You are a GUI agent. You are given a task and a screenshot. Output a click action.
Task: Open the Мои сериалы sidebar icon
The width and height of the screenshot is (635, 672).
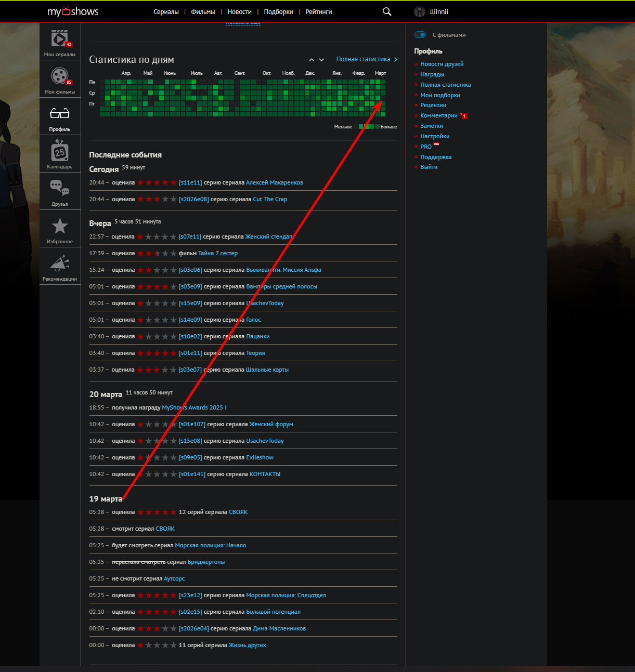click(x=60, y=39)
